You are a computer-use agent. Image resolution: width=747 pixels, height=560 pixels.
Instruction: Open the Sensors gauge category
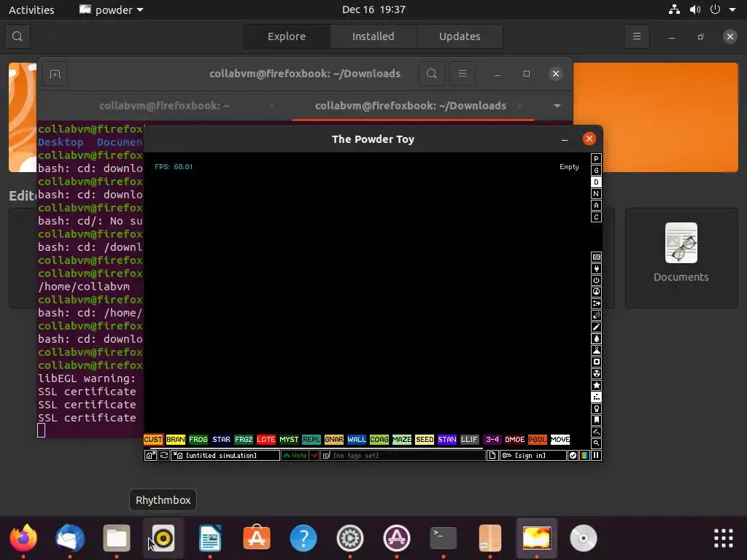click(x=596, y=292)
